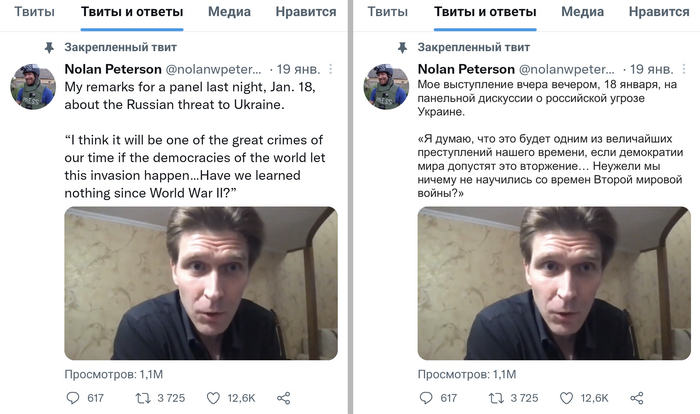Share the Russian translated tweet
The width and height of the screenshot is (700, 414).
click(x=636, y=398)
